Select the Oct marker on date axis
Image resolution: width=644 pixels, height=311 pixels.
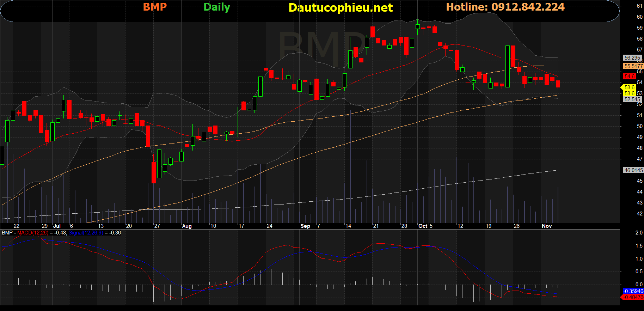coord(423,226)
